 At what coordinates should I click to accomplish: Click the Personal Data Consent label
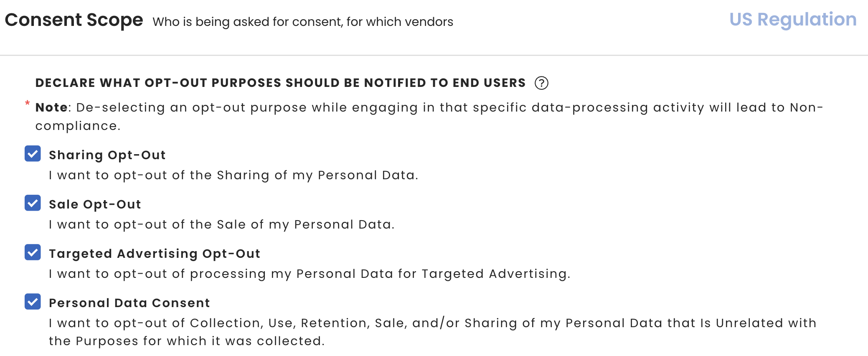(x=129, y=303)
